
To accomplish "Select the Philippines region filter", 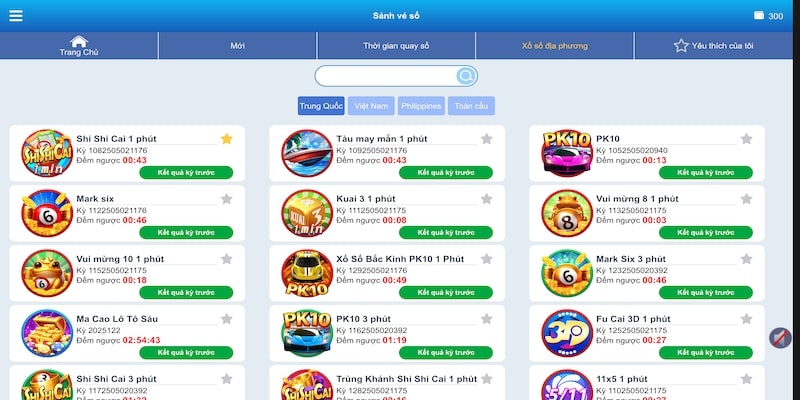I will [x=421, y=106].
